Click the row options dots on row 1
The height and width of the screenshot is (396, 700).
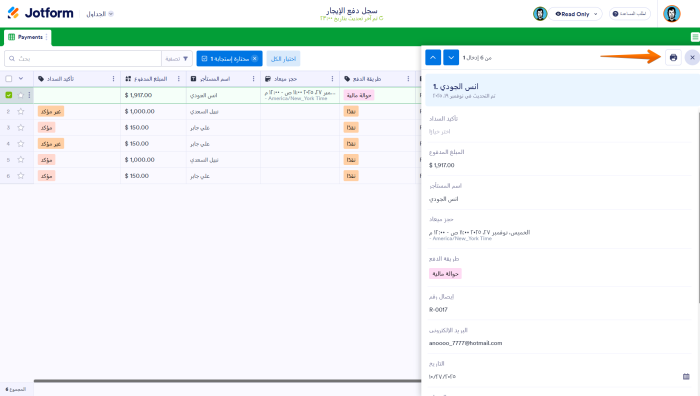coord(29,95)
